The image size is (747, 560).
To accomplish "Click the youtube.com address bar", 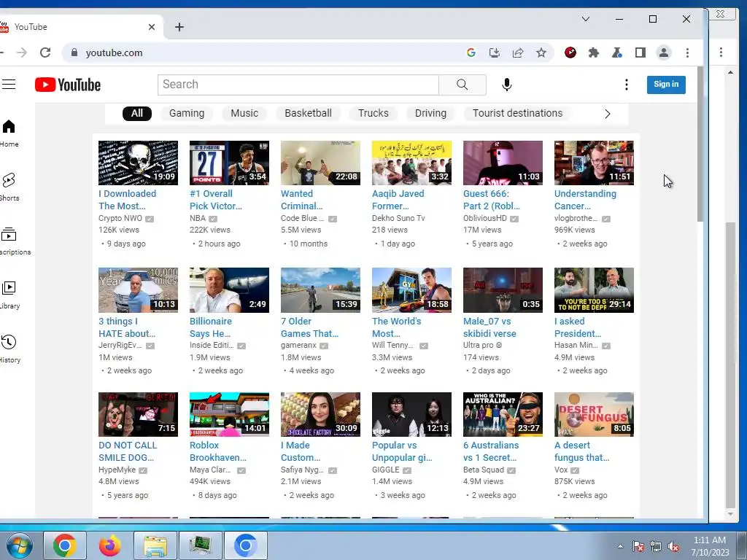I will tap(267, 52).
